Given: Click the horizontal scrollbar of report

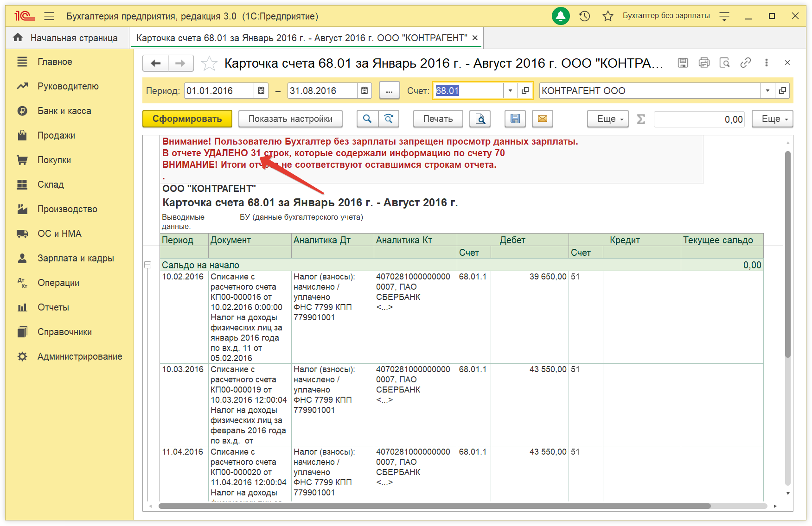Looking at the screenshot, I should click(435, 506).
